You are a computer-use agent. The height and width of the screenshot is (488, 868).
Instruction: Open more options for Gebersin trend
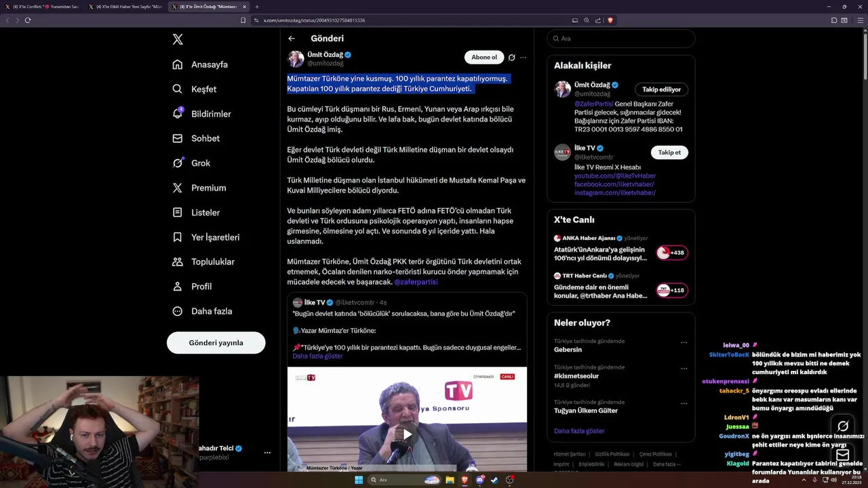point(684,342)
